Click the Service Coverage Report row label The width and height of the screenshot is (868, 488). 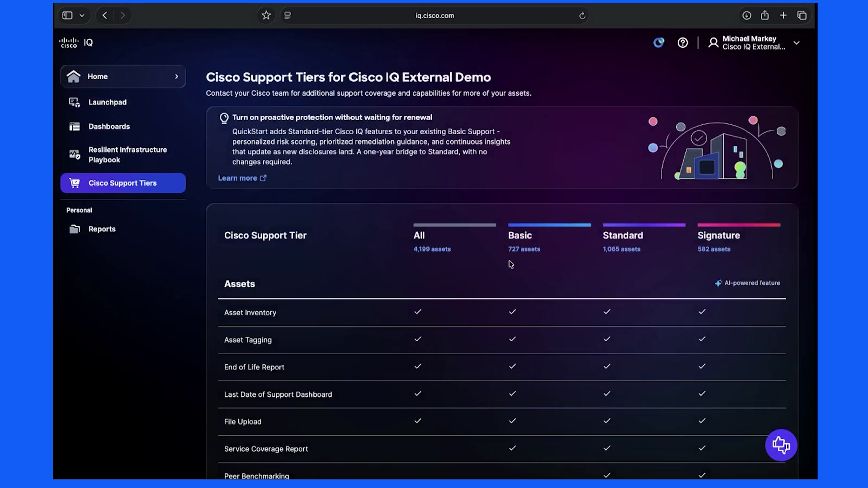pyautogui.click(x=266, y=449)
